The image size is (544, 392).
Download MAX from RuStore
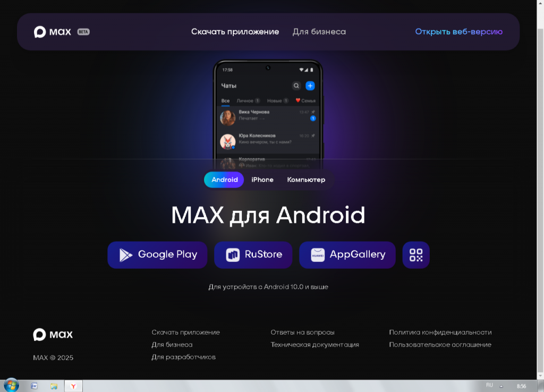(x=253, y=255)
